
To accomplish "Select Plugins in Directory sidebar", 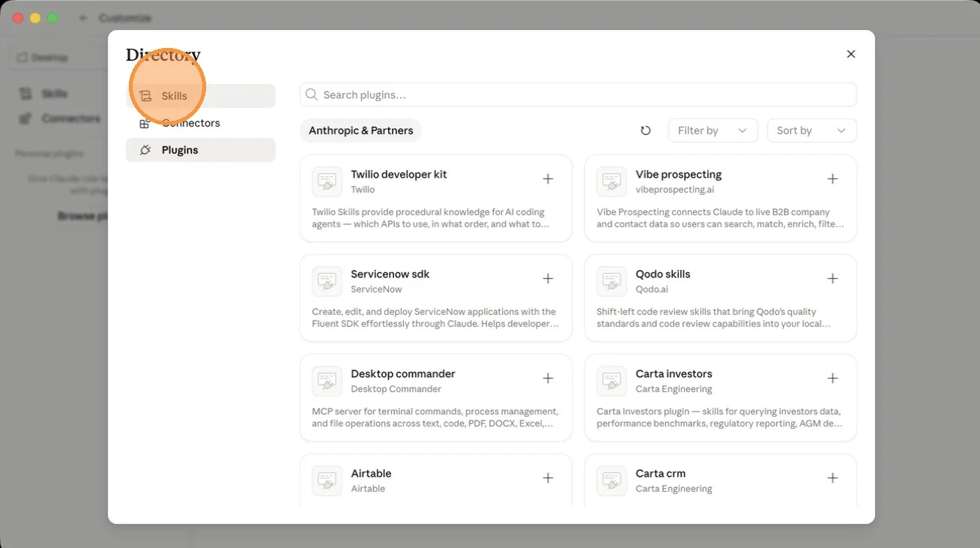I will [201, 150].
